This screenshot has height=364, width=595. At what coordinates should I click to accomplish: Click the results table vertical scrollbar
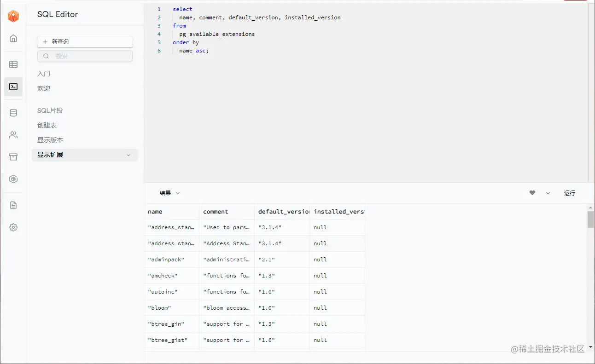(x=590, y=220)
